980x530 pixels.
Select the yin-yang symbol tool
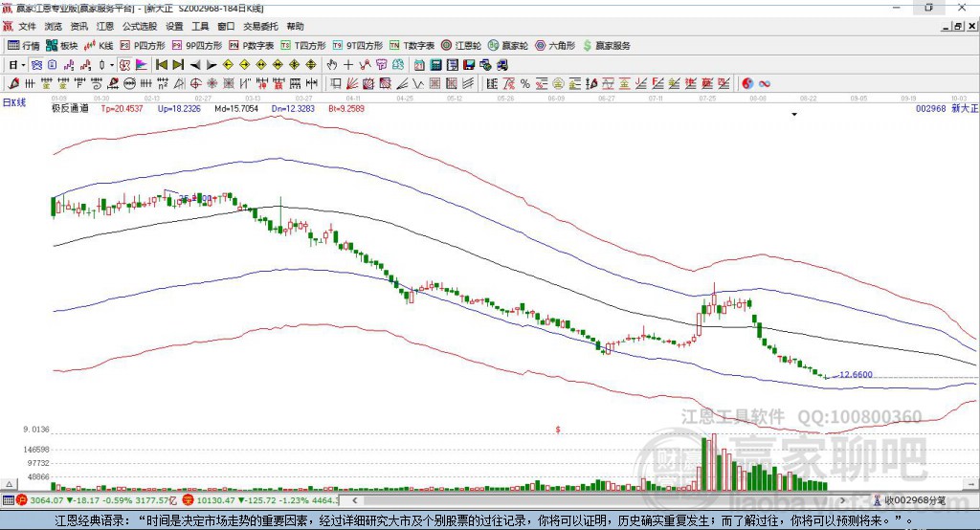click(747, 84)
